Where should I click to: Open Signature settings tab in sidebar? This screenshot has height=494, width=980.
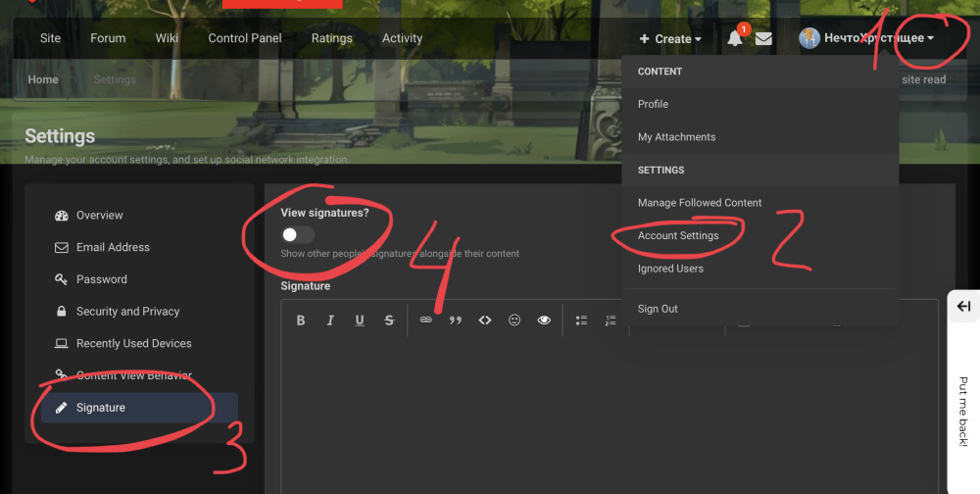pos(101,408)
